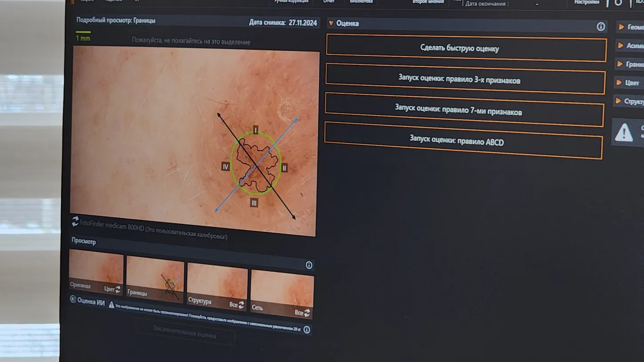Start the 7-point rule evaluation

coord(464,111)
